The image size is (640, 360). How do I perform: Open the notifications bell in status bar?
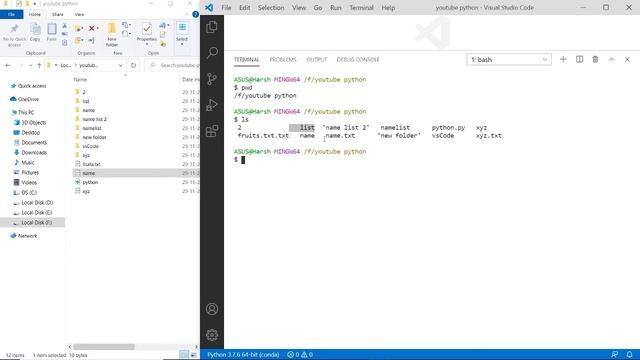(x=629, y=355)
